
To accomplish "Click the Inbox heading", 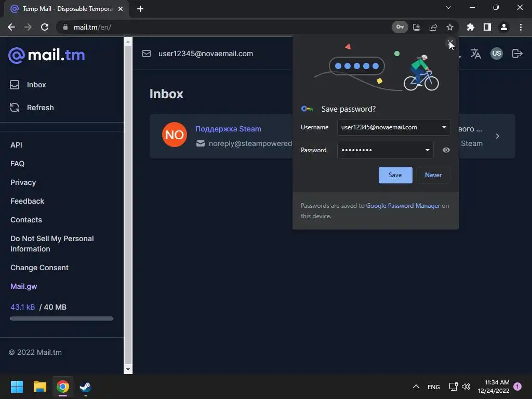I will click(166, 94).
